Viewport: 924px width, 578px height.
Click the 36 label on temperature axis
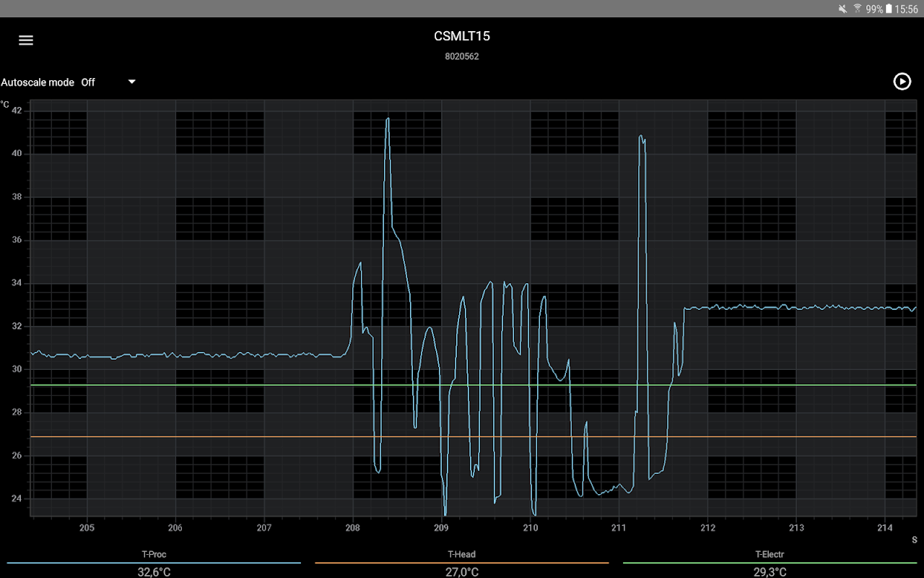coord(17,240)
